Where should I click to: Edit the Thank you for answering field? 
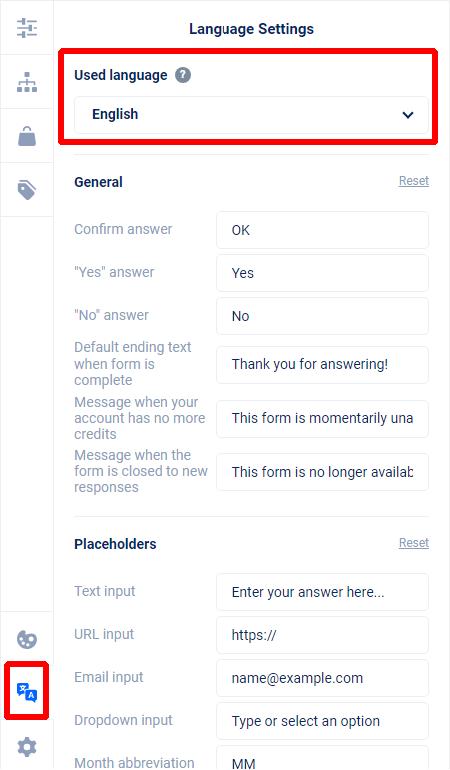click(322, 364)
